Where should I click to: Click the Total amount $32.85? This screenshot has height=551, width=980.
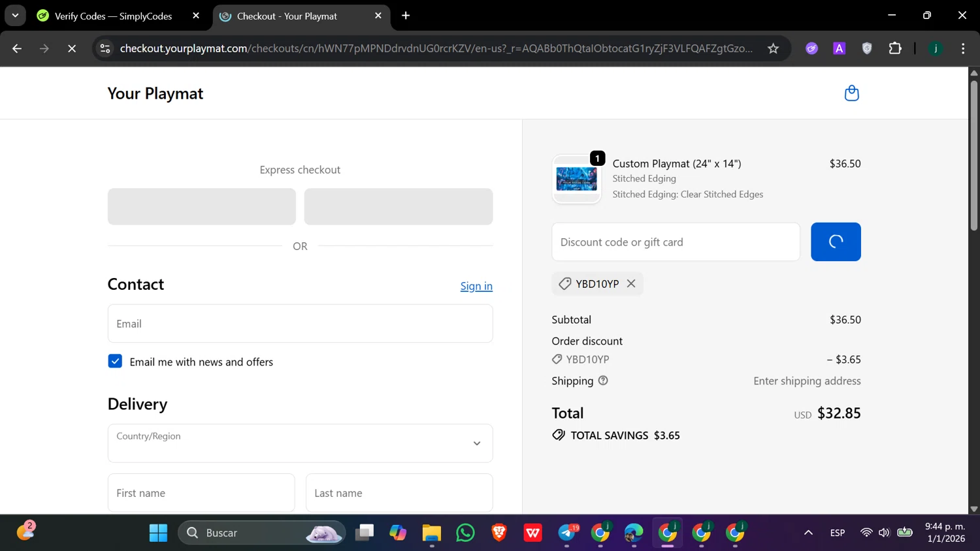click(x=839, y=413)
